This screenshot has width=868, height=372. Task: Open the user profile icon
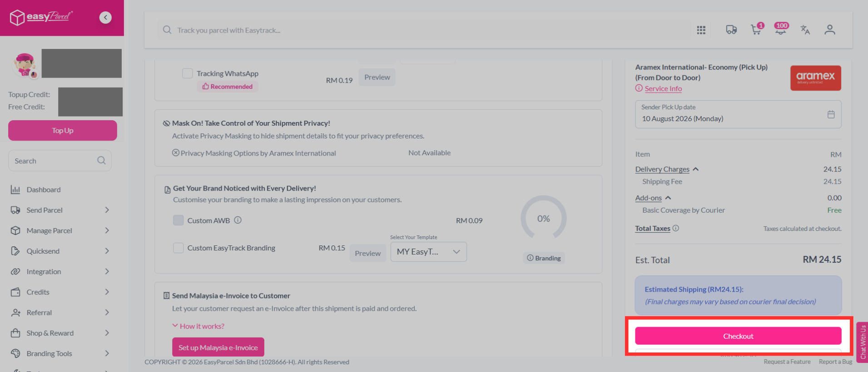(830, 30)
